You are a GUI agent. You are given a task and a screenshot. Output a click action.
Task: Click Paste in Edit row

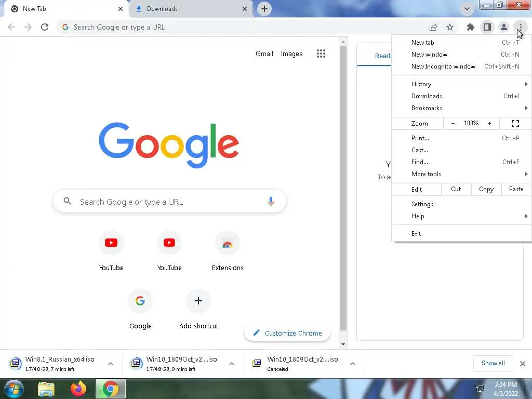[x=516, y=189]
